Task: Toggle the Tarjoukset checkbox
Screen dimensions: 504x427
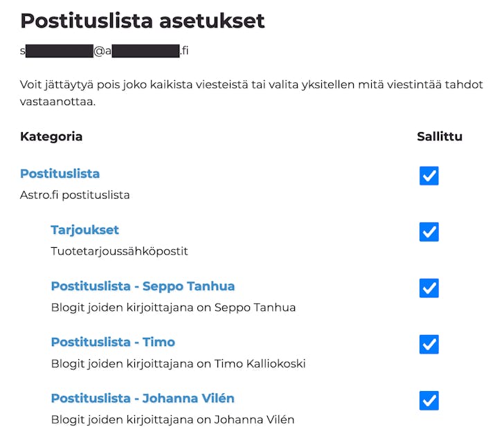Action: [x=429, y=232]
